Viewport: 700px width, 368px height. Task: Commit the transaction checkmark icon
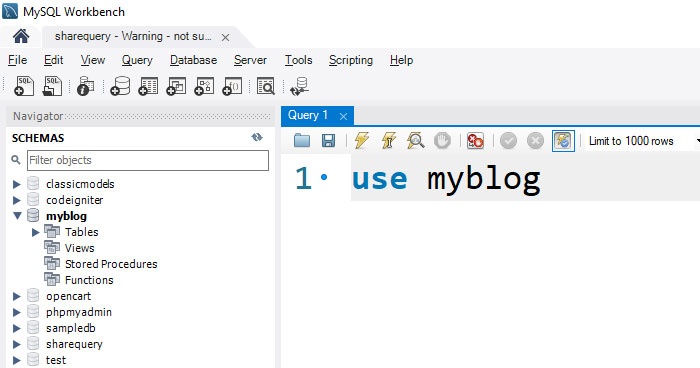508,141
